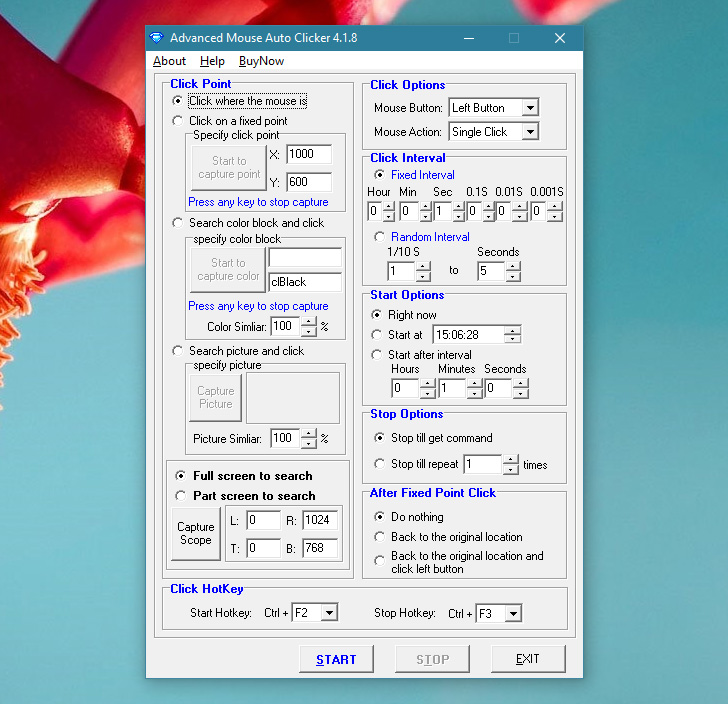Click the clBlack color block field

coord(304,282)
